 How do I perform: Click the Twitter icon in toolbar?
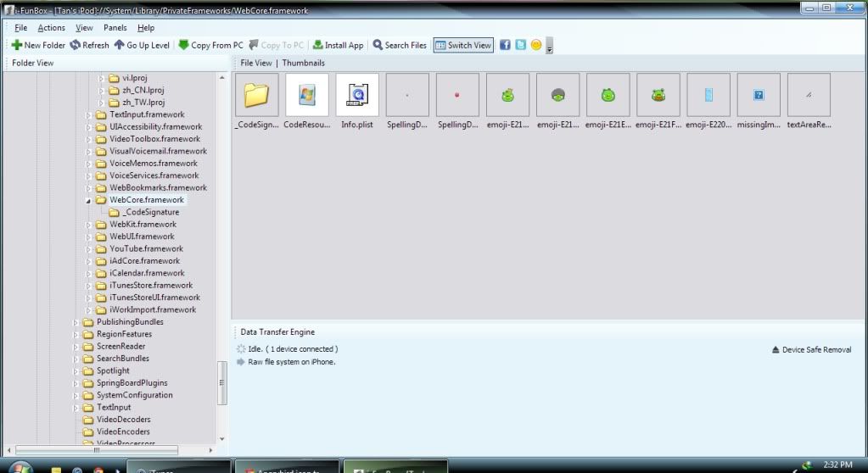click(x=520, y=46)
